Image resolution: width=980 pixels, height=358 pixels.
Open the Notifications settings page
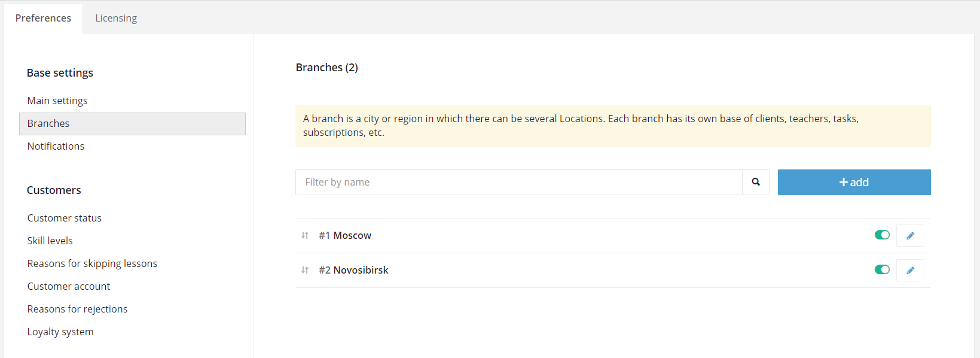coord(56,146)
